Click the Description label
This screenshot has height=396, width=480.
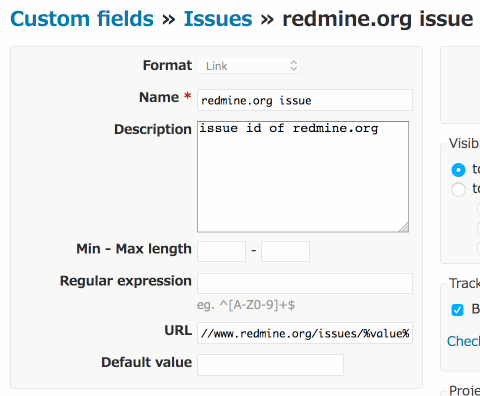tap(153, 129)
